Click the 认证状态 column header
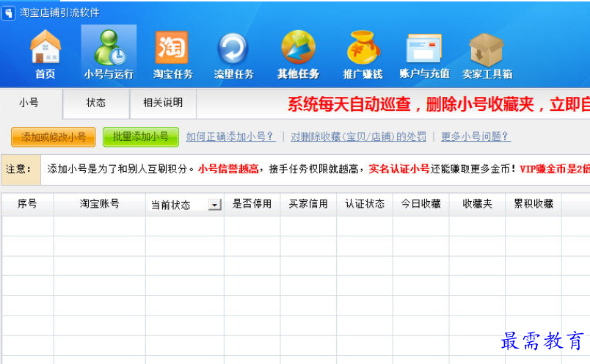This screenshot has height=364, width=590. pos(365,204)
